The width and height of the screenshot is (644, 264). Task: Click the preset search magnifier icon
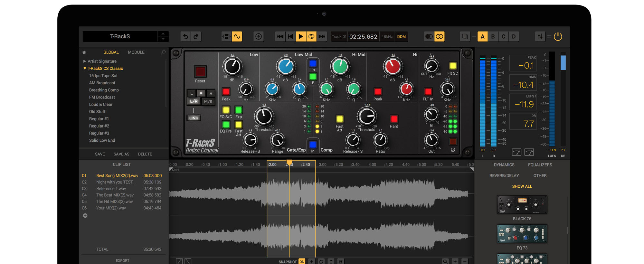pos(163,52)
